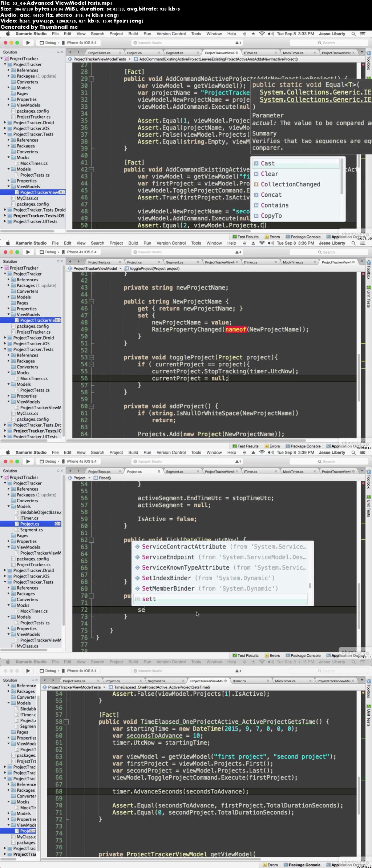Open Spotlight search in the 3:33 PM frame menu bar
The image size is (372, 868).
(x=353, y=34)
